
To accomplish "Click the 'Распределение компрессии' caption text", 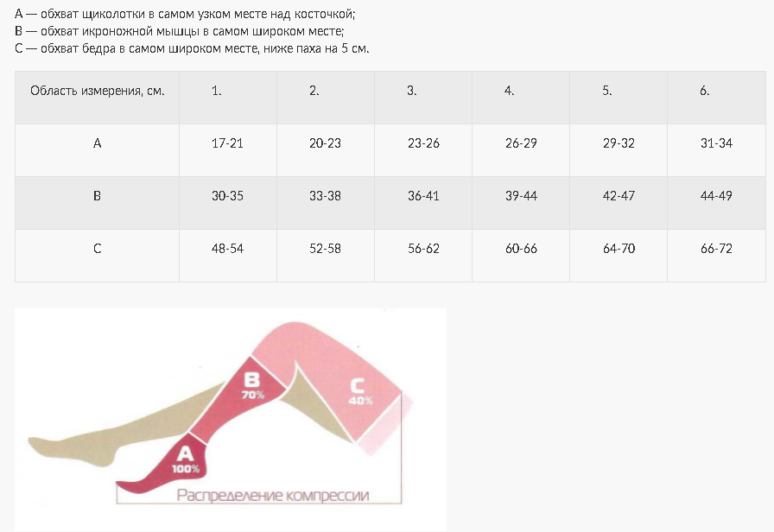I will 273,496.
